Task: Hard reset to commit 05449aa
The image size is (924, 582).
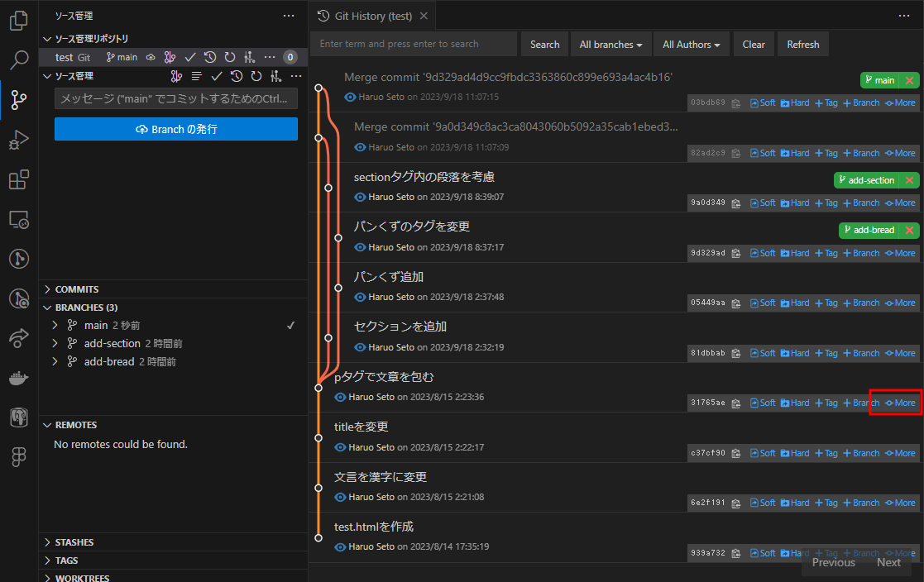Action: pos(795,303)
